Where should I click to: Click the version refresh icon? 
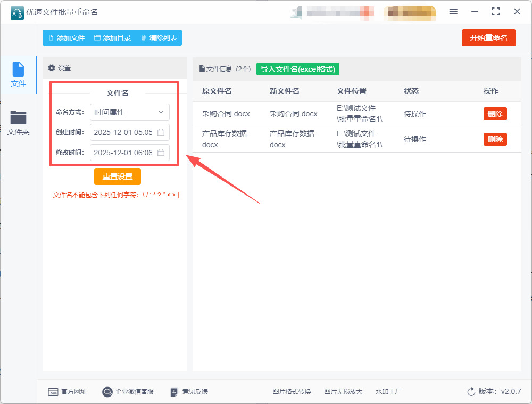(471, 392)
